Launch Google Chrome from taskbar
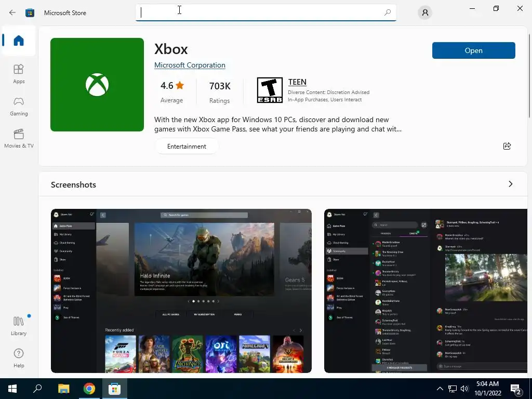The width and height of the screenshot is (532, 399). [89, 389]
